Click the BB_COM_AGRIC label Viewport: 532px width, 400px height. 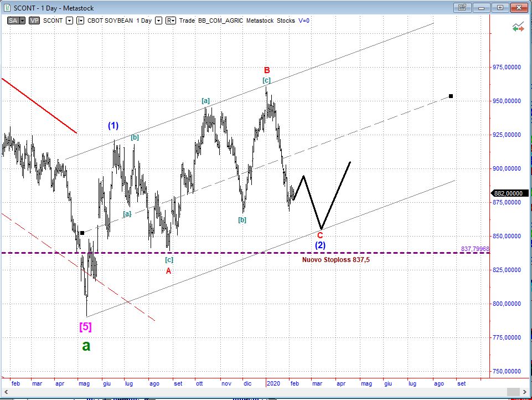click(x=220, y=20)
